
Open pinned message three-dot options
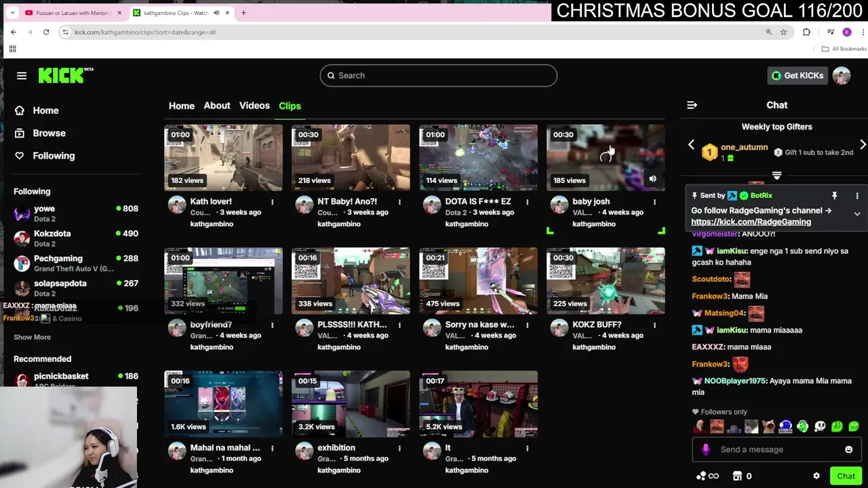point(857,196)
